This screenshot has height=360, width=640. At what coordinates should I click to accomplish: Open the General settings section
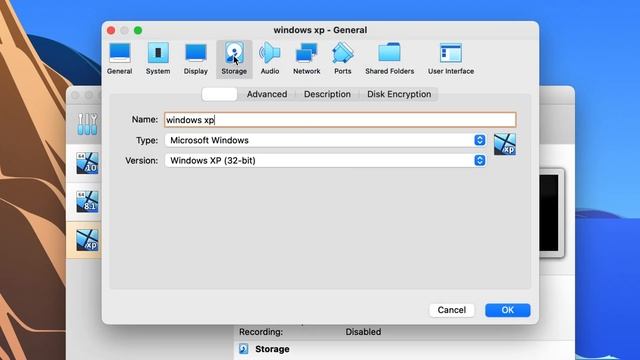[x=120, y=59]
